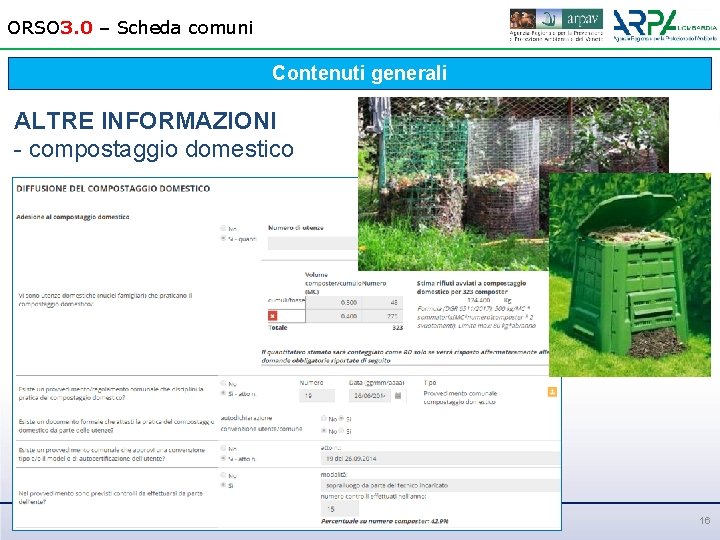Viewport: 720px width, 540px height.
Task: Click 'ORSO3.0 – Scheda comuni' header text
Action: tap(130, 27)
